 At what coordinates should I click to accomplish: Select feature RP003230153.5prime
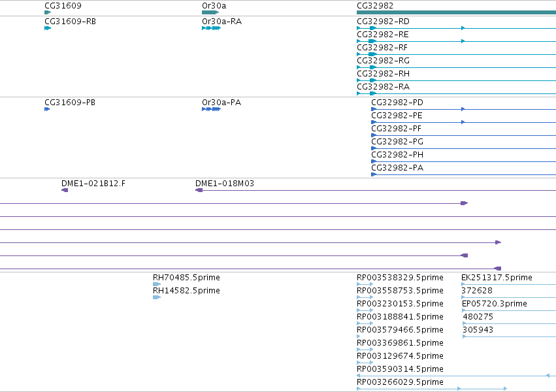click(x=400, y=304)
